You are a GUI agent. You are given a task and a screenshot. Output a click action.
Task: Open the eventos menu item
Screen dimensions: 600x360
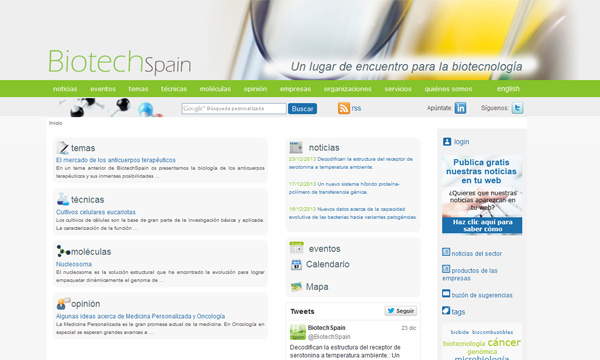click(x=103, y=89)
